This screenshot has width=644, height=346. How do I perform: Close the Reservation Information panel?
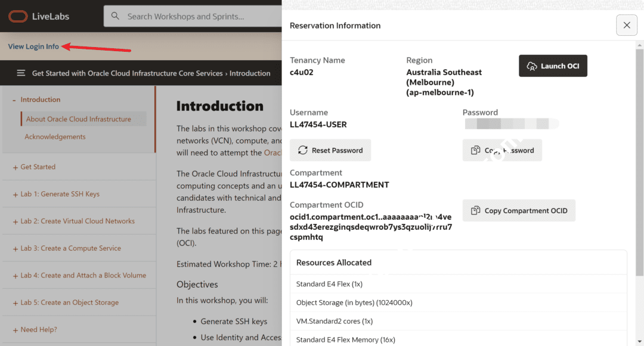[626, 25]
